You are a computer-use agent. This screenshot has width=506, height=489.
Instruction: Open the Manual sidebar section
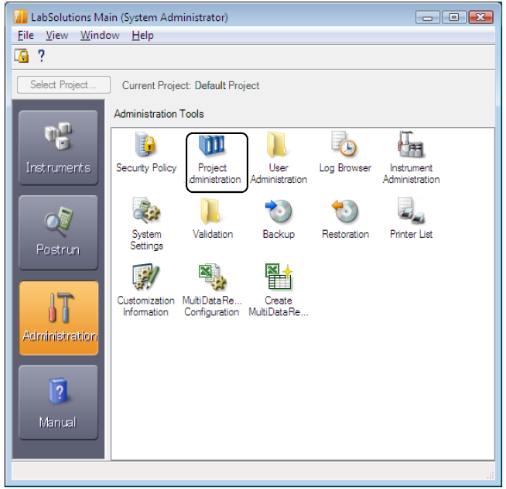click(58, 402)
